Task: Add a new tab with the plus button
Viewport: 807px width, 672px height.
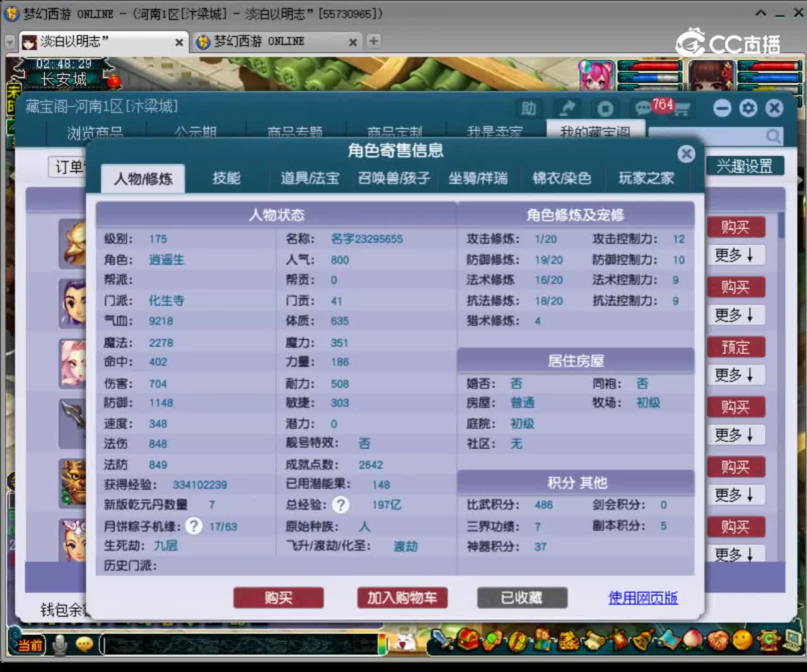Action: tap(374, 41)
